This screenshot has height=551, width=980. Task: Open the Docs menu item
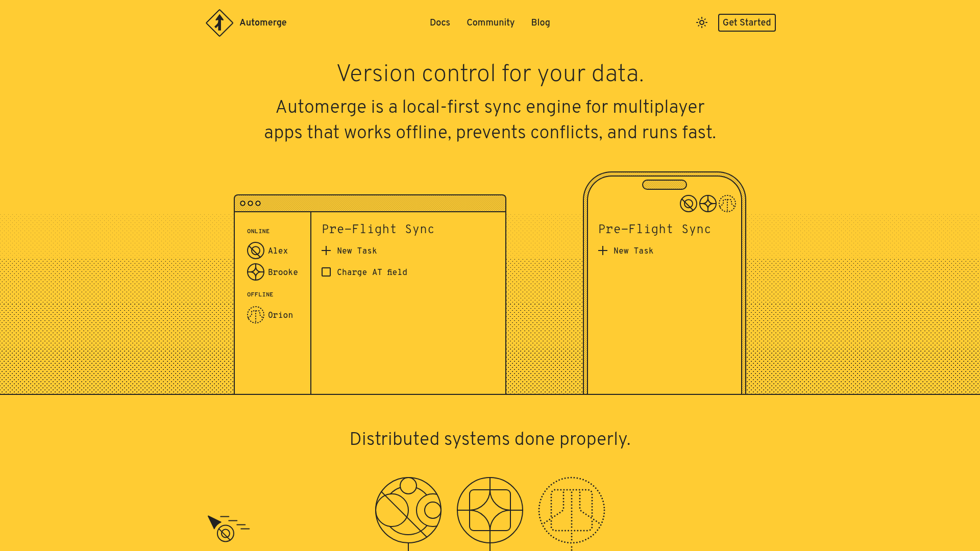pos(440,22)
